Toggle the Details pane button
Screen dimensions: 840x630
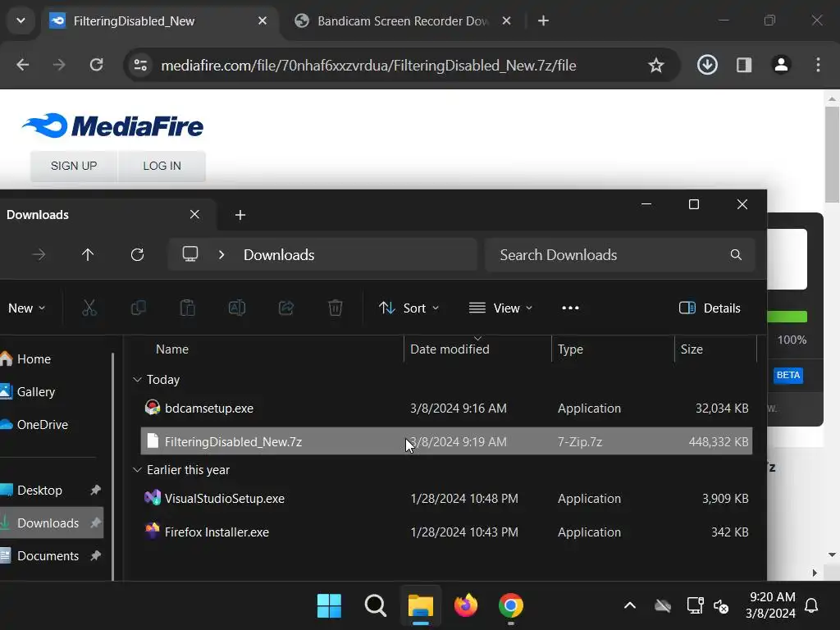(x=710, y=308)
